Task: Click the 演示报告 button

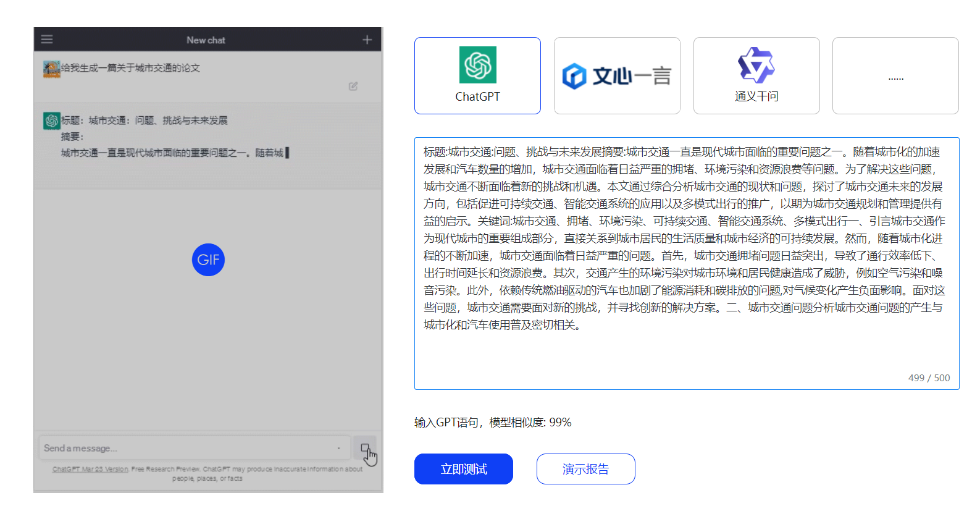Action: coord(585,469)
